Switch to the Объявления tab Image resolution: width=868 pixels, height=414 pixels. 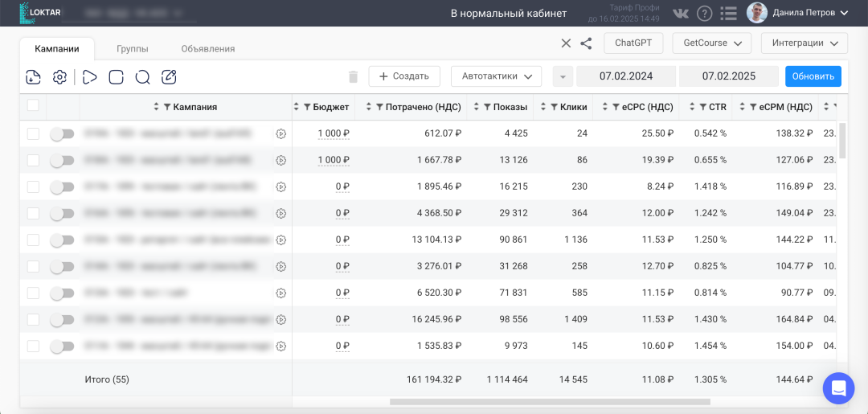click(207, 49)
